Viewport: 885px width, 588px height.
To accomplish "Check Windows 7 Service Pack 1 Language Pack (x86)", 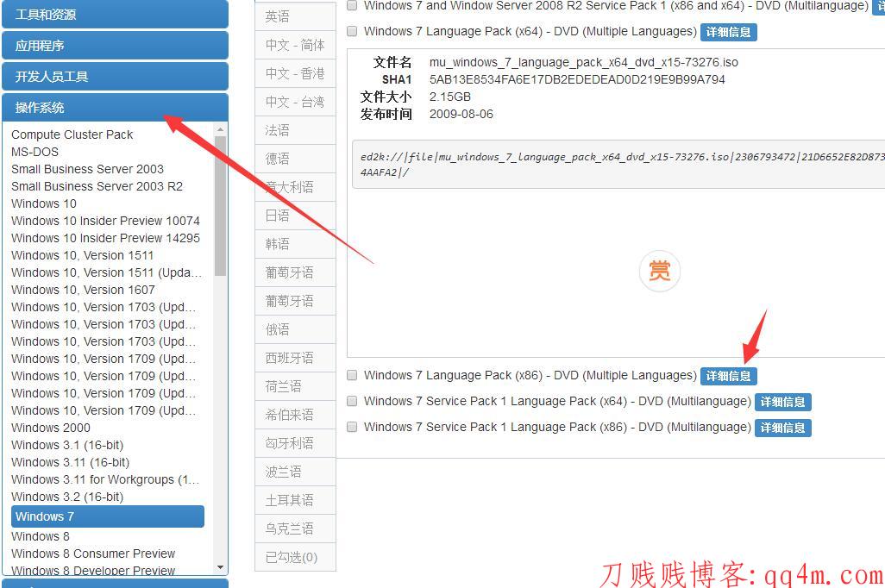I will [x=352, y=427].
